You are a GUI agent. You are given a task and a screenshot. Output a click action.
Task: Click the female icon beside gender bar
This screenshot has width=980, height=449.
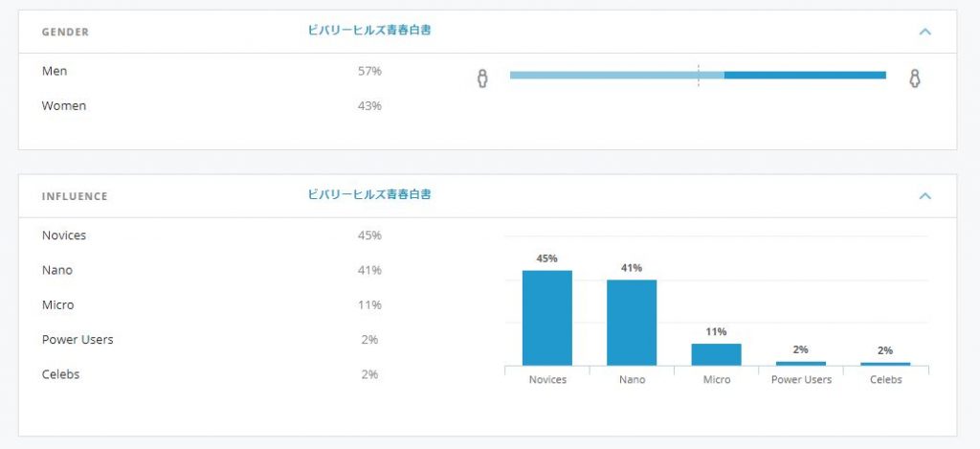915,78
